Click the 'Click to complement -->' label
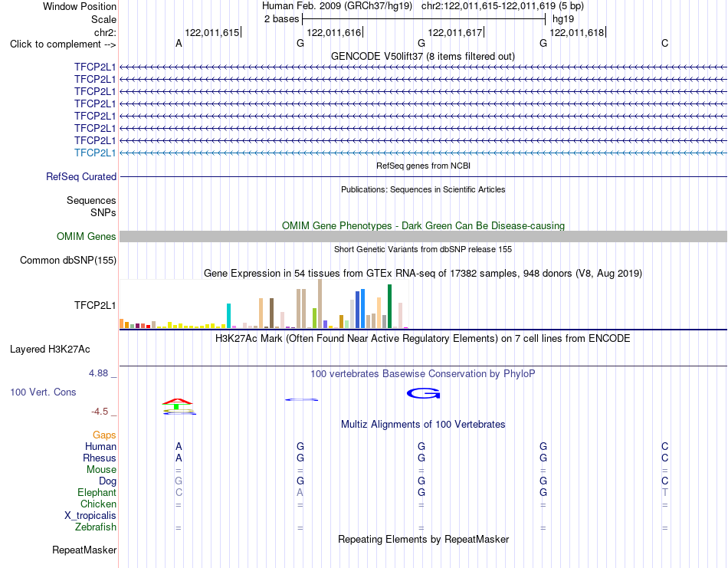Screen dimensions: 728x568 pyautogui.click(x=63, y=44)
